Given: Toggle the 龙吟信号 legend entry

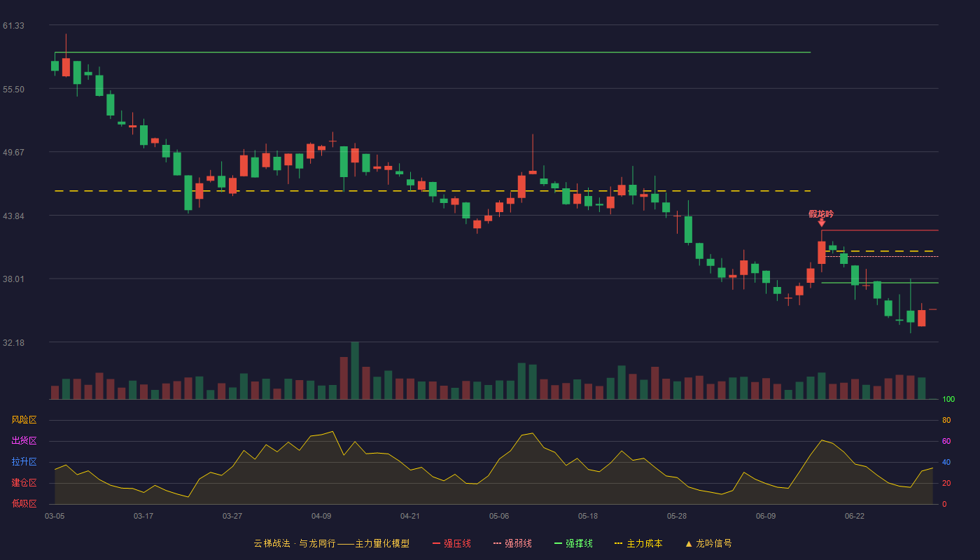Looking at the screenshot, I should coord(708,543).
